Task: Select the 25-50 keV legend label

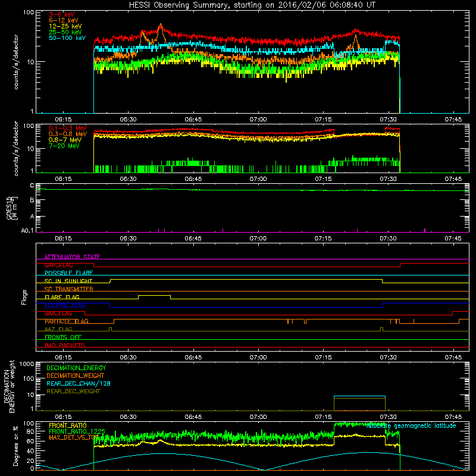Action: [x=65, y=32]
